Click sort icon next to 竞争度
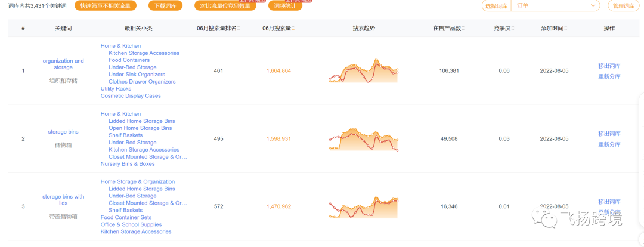The height and width of the screenshot is (247, 644). pos(516,29)
